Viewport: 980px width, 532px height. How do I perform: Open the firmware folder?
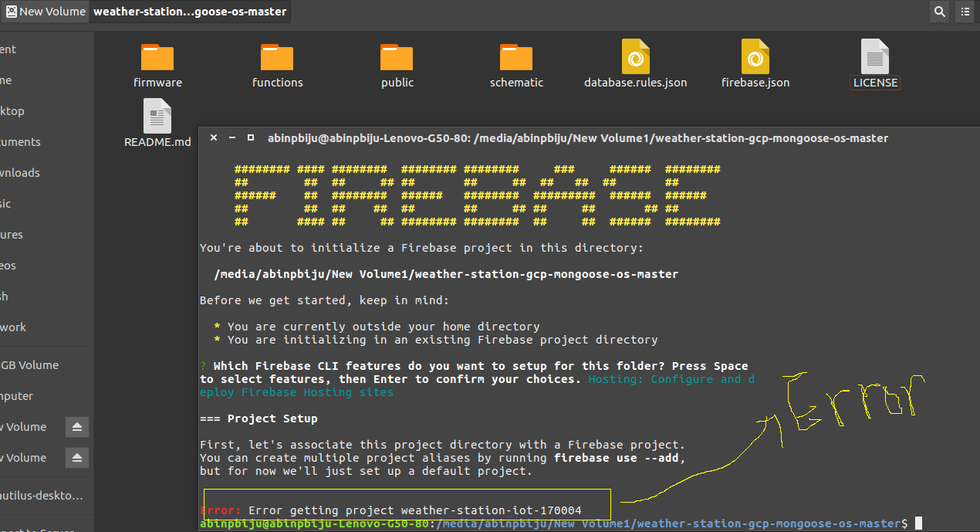pos(157,57)
